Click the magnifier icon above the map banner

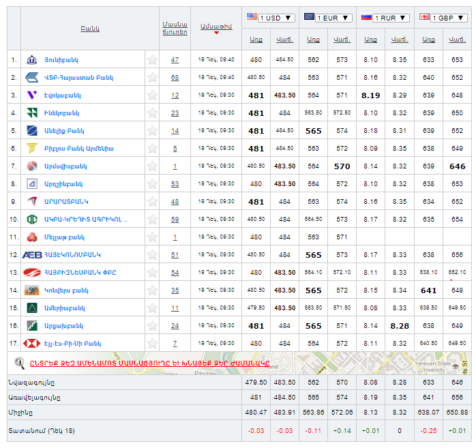(20, 363)
